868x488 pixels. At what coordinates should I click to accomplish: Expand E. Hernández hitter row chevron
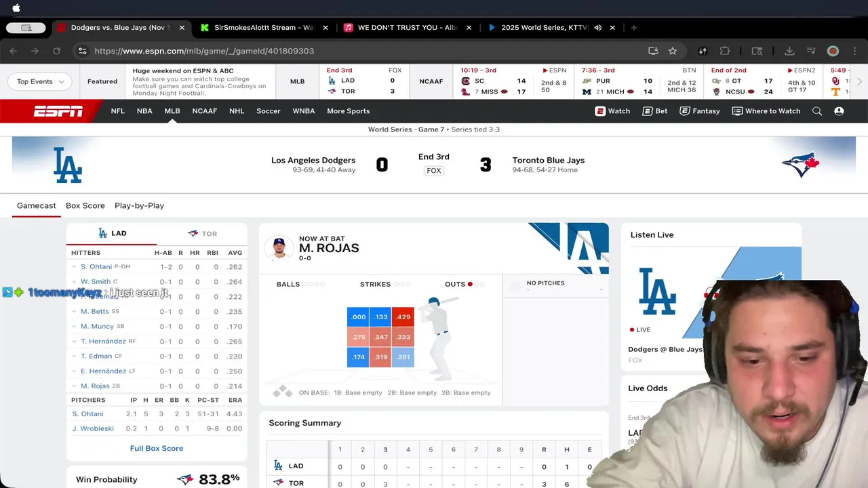click(x=74, y=371)
